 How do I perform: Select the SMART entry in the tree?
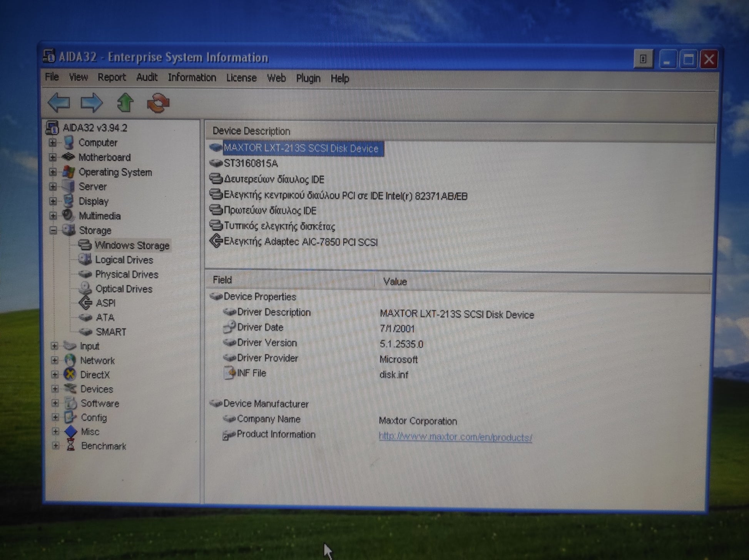coord(110,332)
